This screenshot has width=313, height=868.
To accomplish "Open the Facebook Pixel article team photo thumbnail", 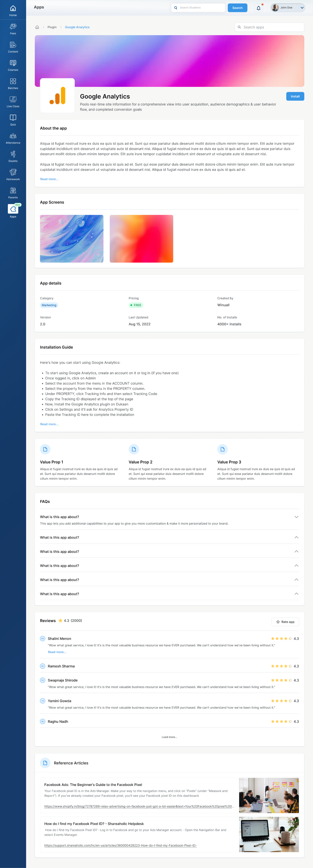I will (x=269, y=795).
